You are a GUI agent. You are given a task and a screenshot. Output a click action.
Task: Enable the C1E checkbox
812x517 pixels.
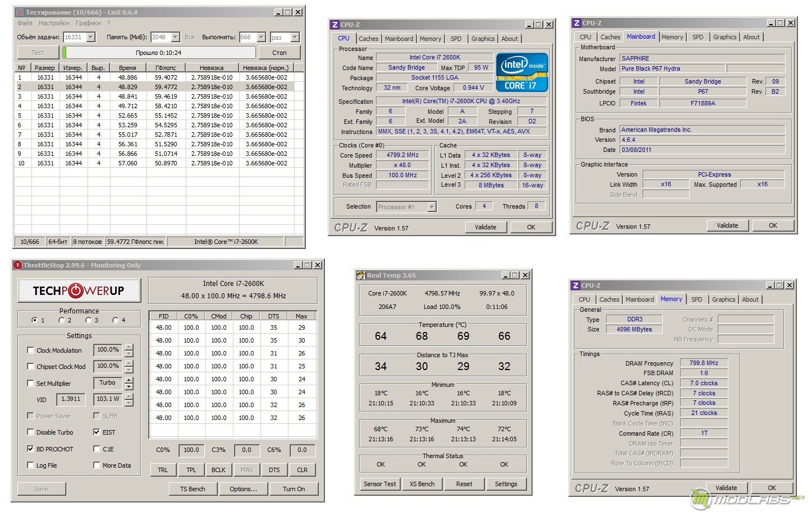coord(97,449)
